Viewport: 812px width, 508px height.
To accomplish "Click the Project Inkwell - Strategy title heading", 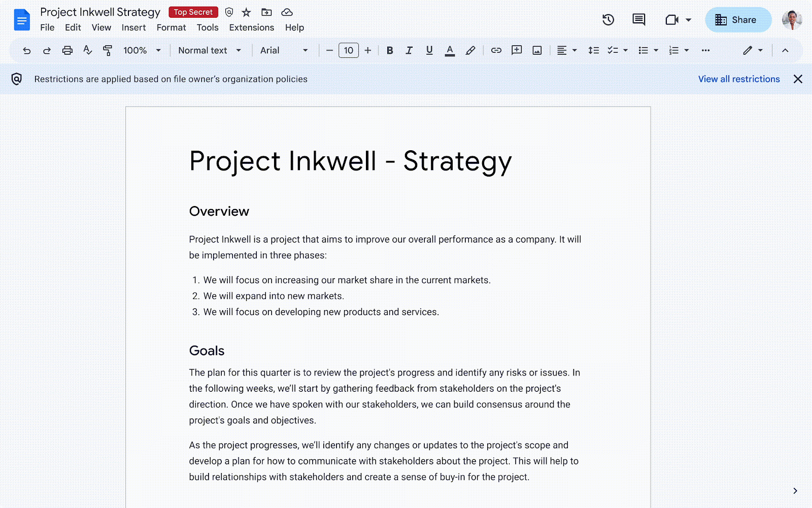I will point(350,162).
